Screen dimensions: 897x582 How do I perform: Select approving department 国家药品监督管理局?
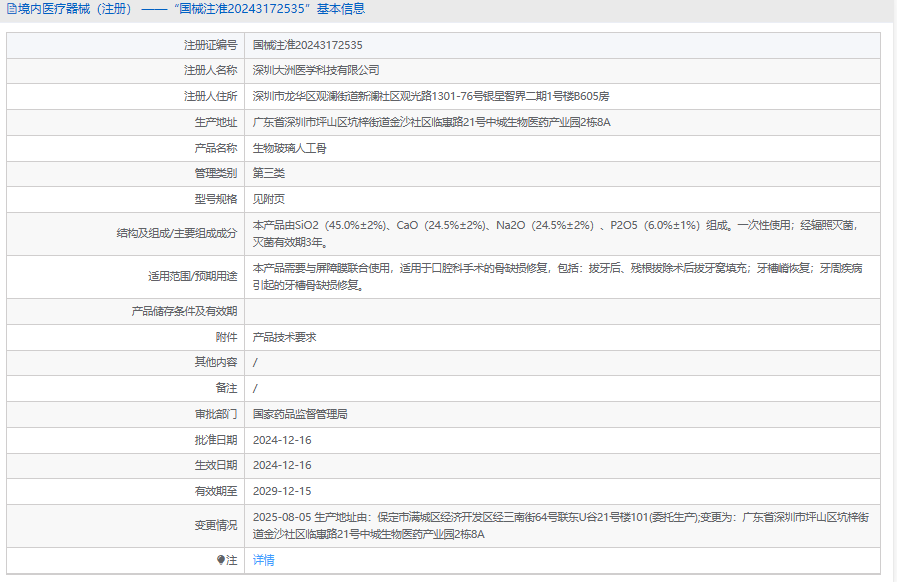[300, 414]
